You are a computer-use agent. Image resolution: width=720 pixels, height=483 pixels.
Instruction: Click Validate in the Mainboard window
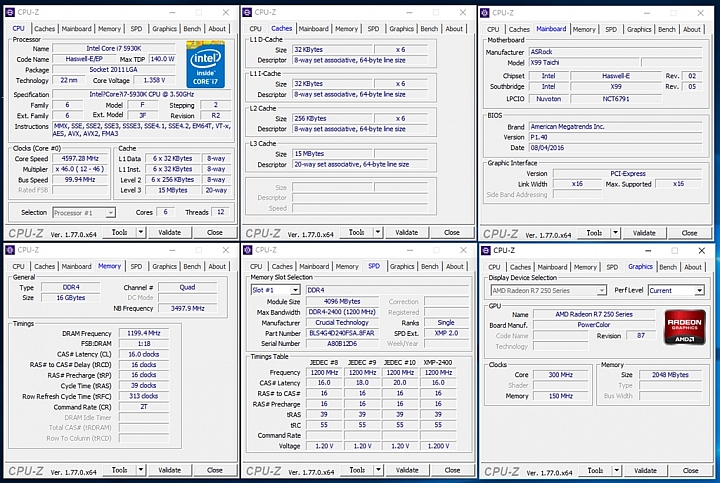click(644, 233)
